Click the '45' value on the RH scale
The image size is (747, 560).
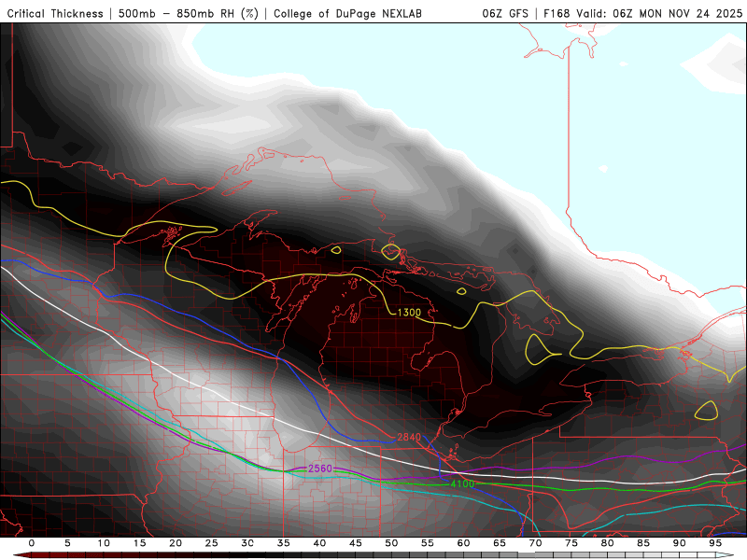point(356,543)
